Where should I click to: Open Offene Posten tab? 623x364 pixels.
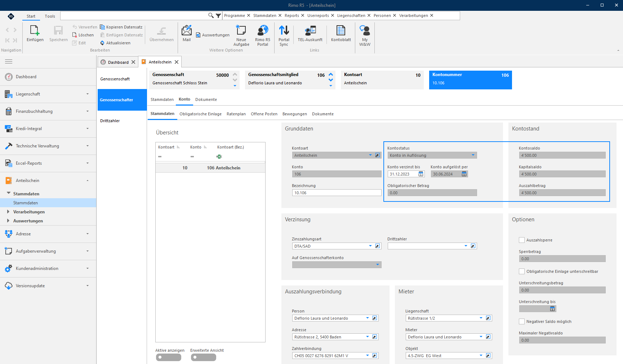point(264,114)
